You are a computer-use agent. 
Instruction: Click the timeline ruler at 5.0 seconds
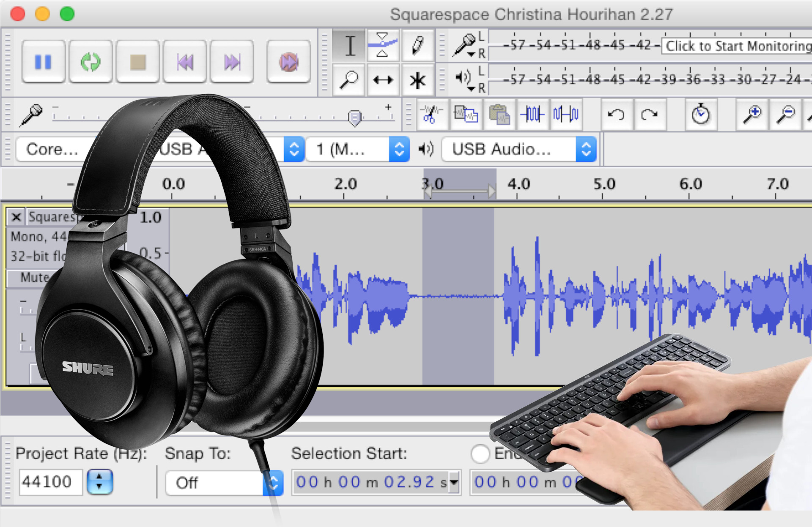(604, 184)
